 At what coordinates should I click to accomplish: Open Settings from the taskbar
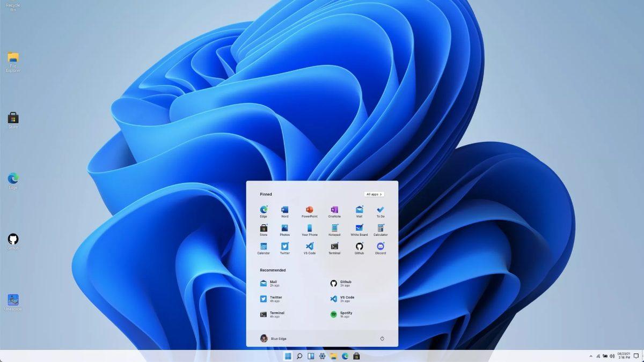pyautogui.click(x=323, y=356)
